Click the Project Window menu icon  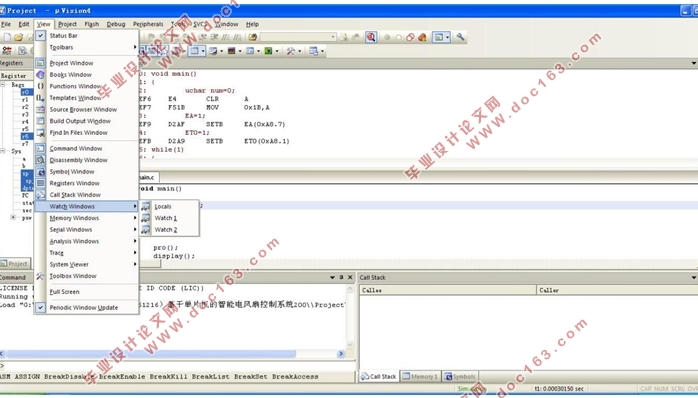click(41, 63)
